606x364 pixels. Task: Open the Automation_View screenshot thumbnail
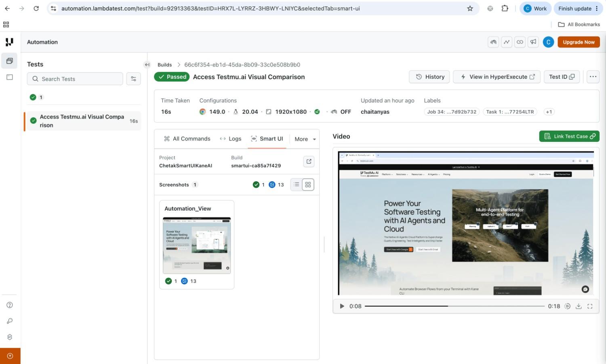[x=197, y=245]
